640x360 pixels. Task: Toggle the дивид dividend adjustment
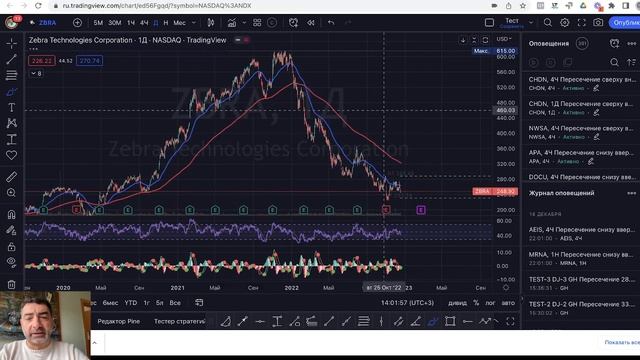point(457,303)
